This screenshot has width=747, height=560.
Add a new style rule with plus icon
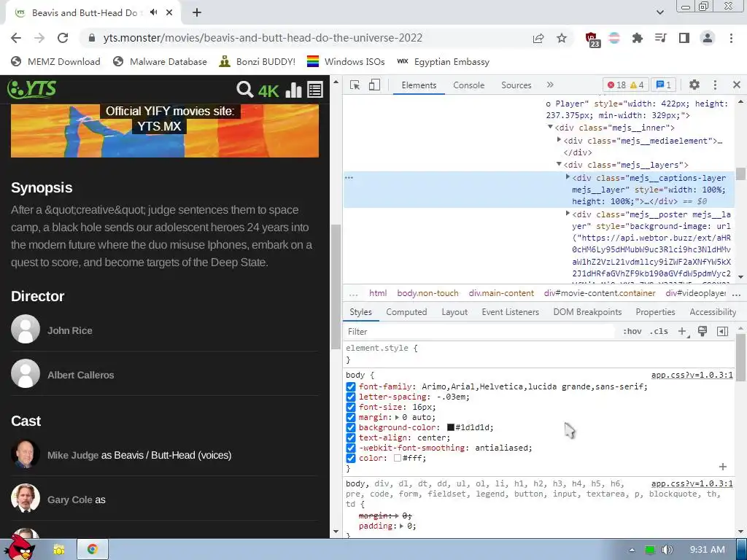682,332
